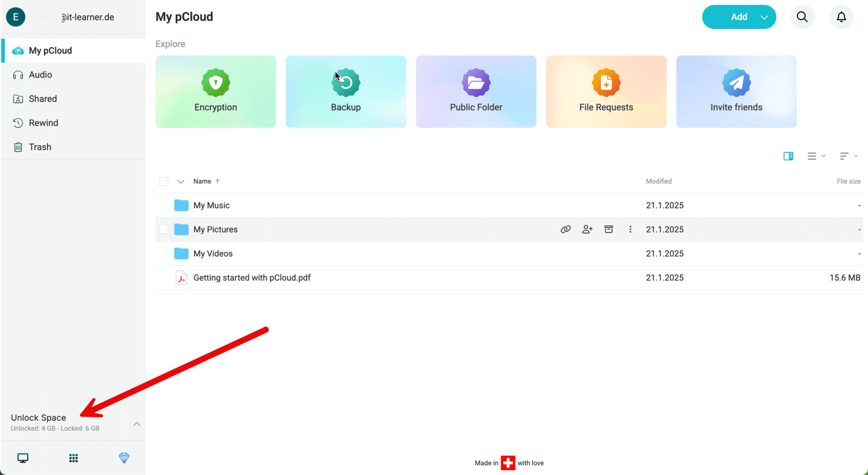
Task: Click the My pCloud cloud icon
Action: (18, 50)
